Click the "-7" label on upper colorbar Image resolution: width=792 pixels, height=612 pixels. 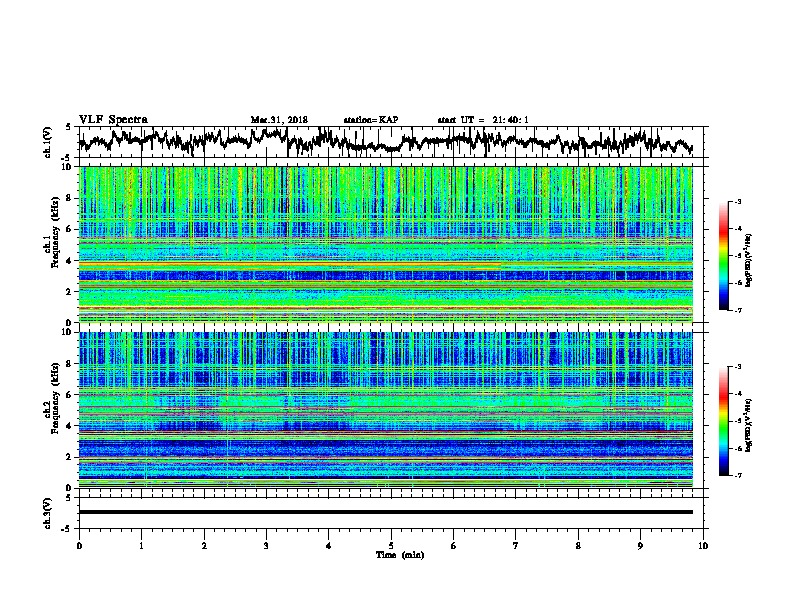[x=737, y=310]
